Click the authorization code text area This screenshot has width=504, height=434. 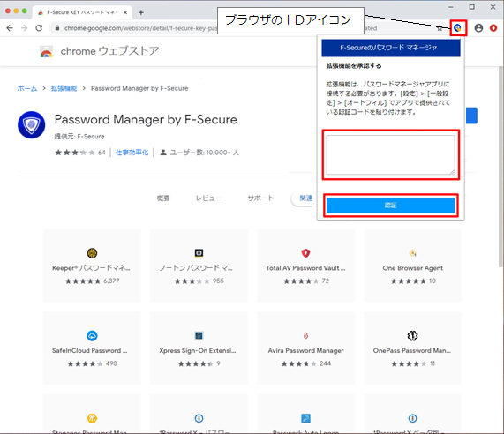tap(390, 154)
